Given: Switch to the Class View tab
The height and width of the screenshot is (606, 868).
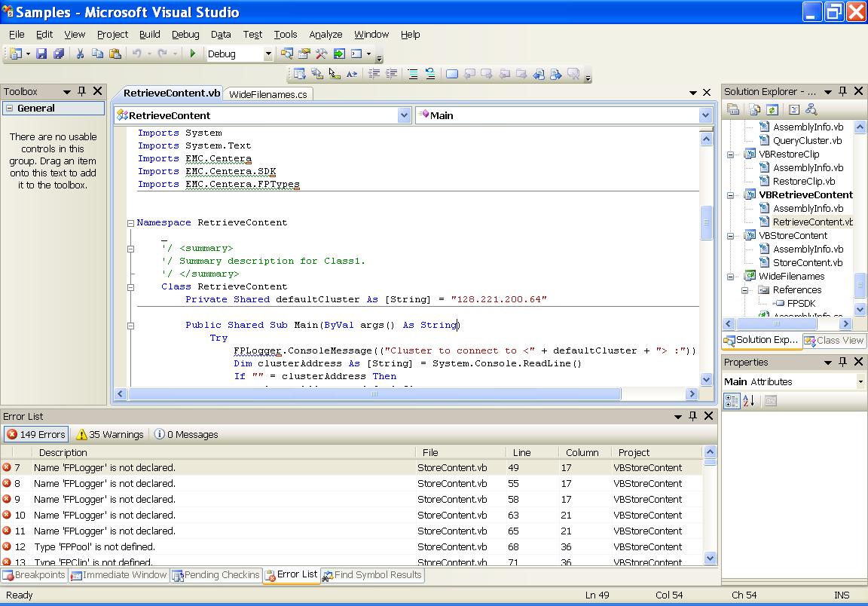Looking at the screenshot, I should (834, 340).
